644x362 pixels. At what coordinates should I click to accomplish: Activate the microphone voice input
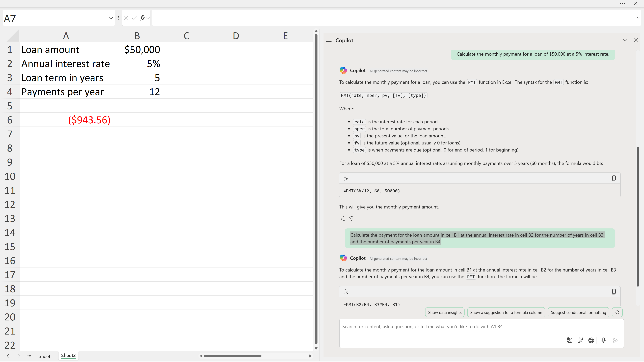click(604, 341)
